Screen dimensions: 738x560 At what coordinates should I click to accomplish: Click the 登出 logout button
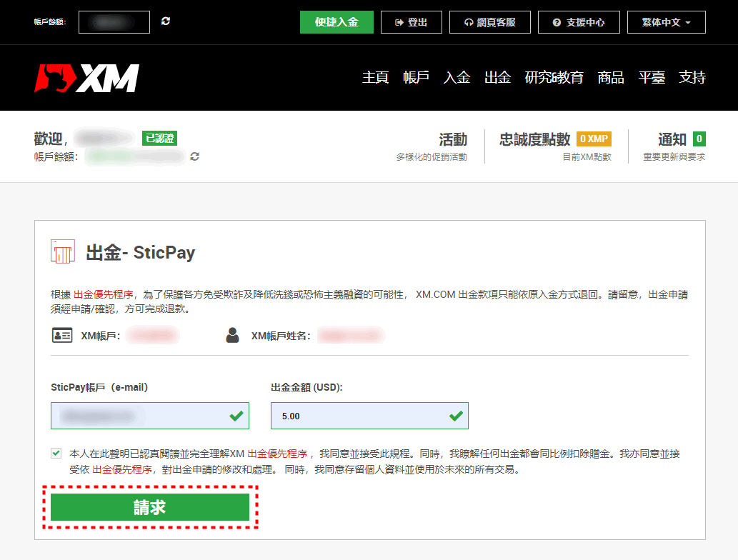pos(412,22)
